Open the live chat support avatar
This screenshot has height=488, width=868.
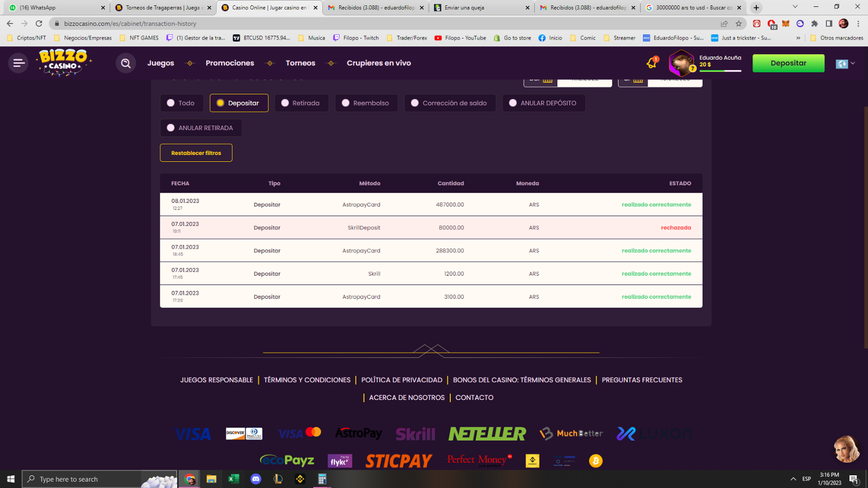coord(845,449)
